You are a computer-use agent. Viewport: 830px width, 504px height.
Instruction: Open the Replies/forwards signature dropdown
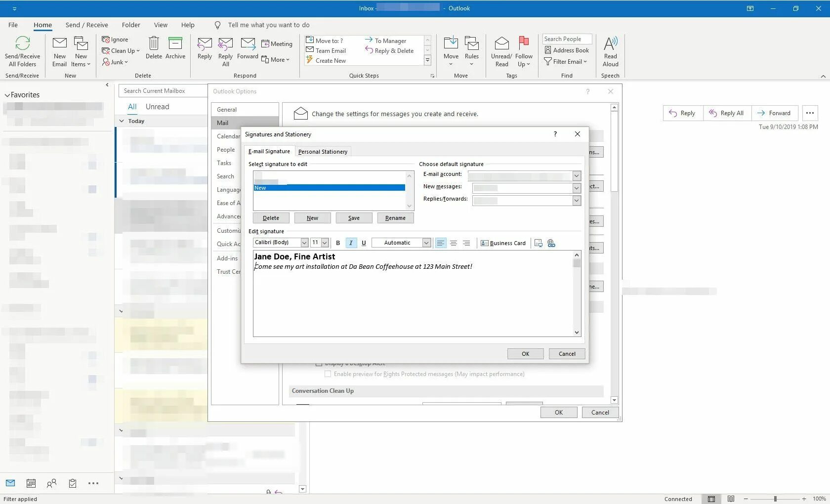[x=576, y=200]
